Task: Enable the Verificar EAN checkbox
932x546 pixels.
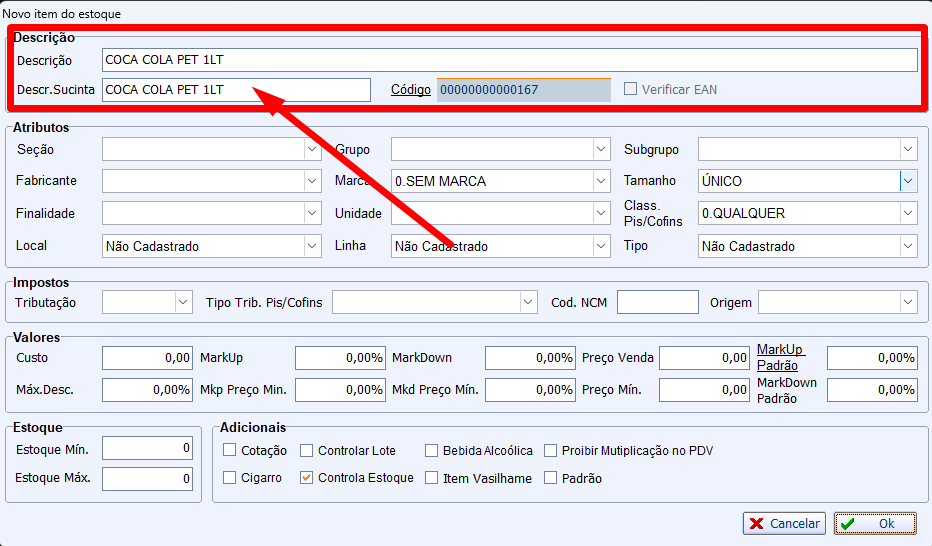Action: coord(631,89)
